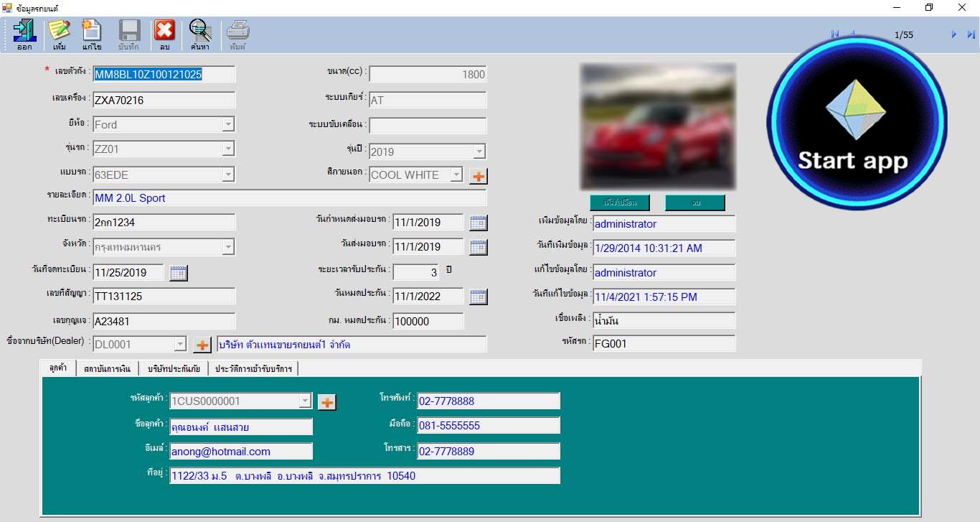Click plus icon next to exterior color

point(478,176)
